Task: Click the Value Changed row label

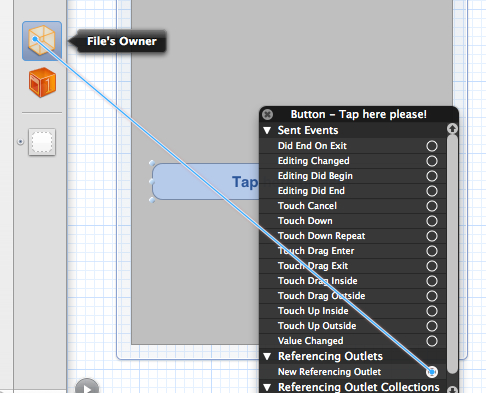Action: 310,341
